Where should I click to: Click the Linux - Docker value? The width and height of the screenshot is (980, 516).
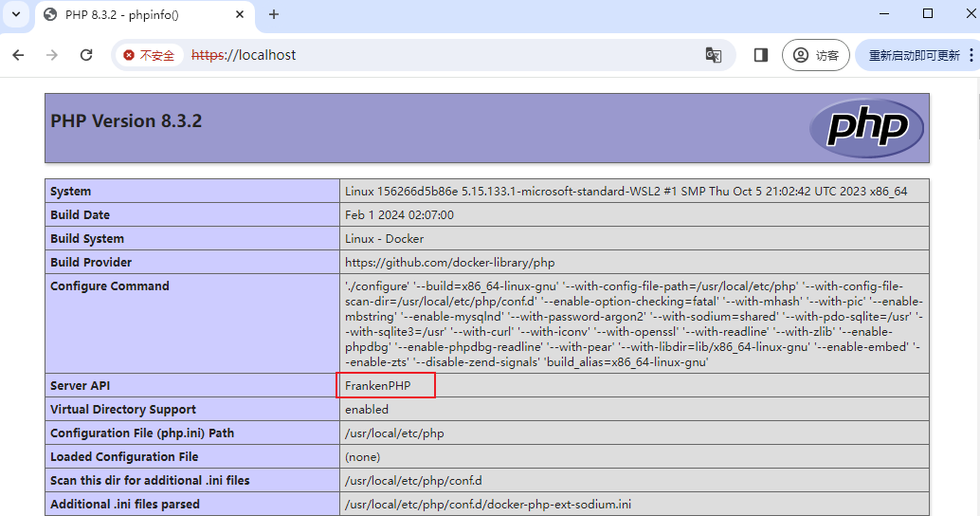pos(385,238)
